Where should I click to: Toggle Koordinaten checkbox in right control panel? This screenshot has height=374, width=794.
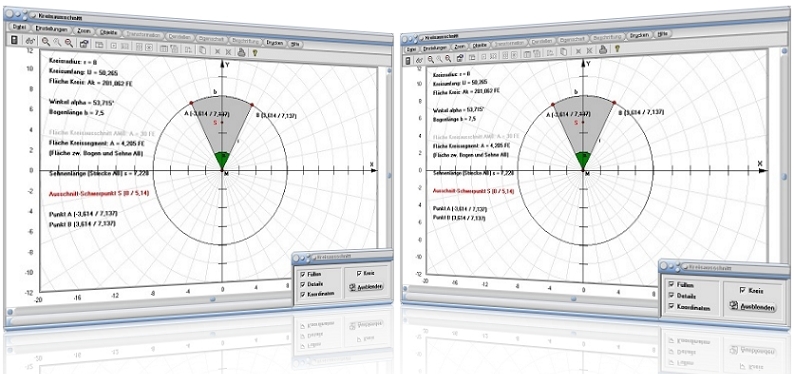pos(671,306)
